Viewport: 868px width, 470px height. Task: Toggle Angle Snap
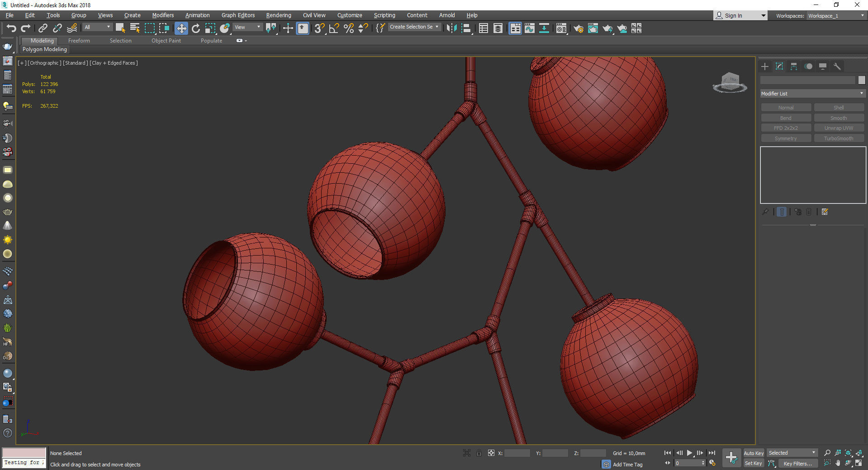[334, 28]
